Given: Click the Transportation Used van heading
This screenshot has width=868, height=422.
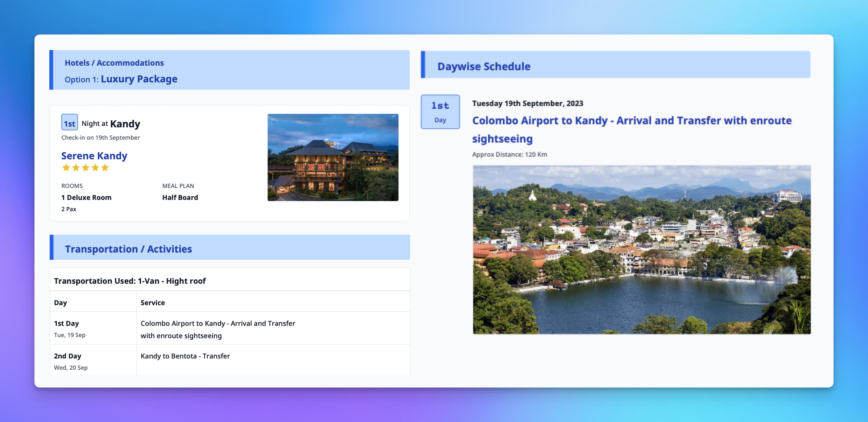Looking at the screenshot, I should click(x=130, y=281).
